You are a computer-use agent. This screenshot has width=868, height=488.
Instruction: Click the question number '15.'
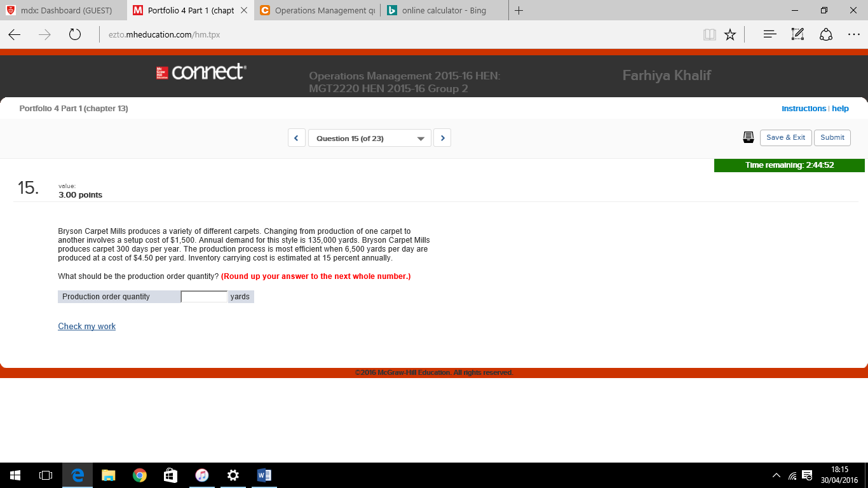click(28, 187)
